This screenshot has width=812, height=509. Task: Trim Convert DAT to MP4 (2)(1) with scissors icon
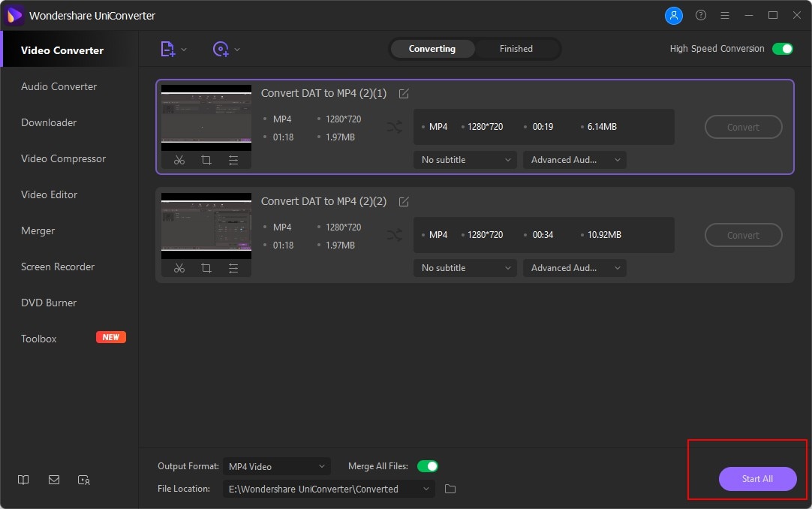[x=179, y=160]
